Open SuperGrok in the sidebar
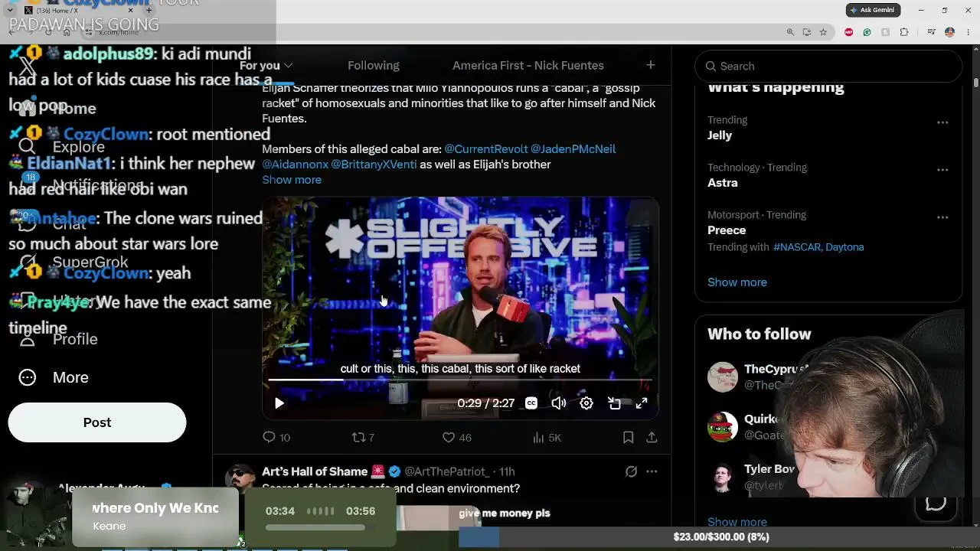 pos(73,262)
